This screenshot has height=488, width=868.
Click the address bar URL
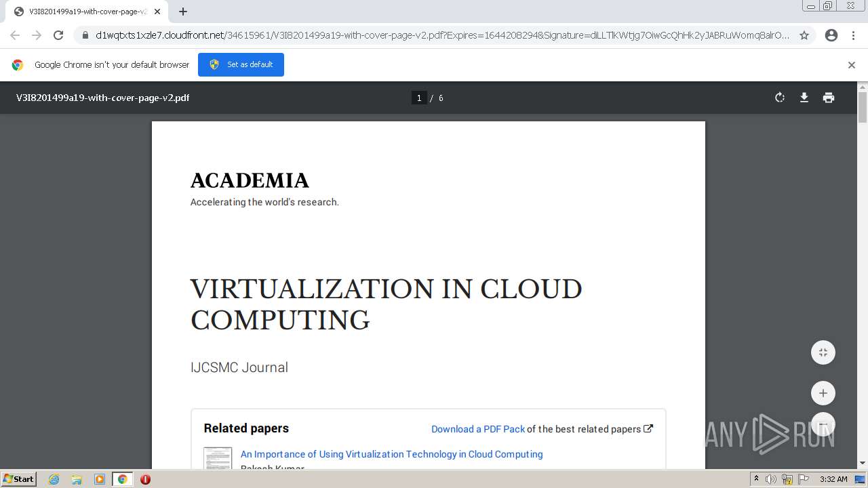pos(442,35)
